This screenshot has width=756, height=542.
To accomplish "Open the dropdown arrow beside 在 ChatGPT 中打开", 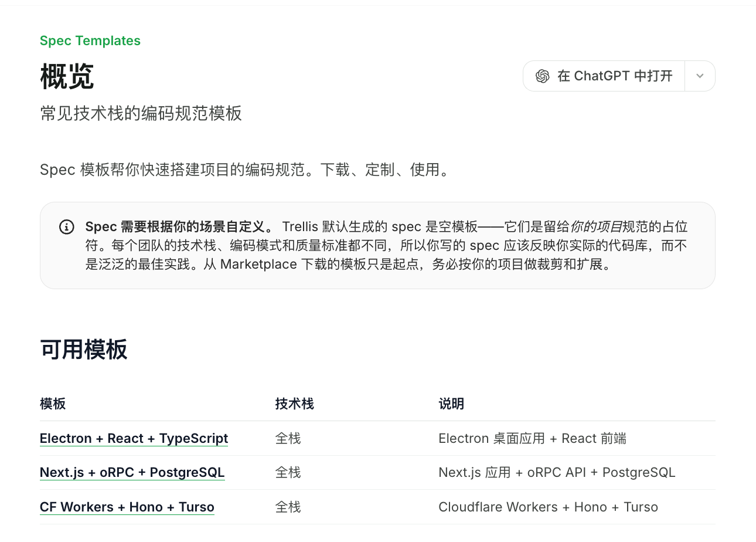I will 700,76.
